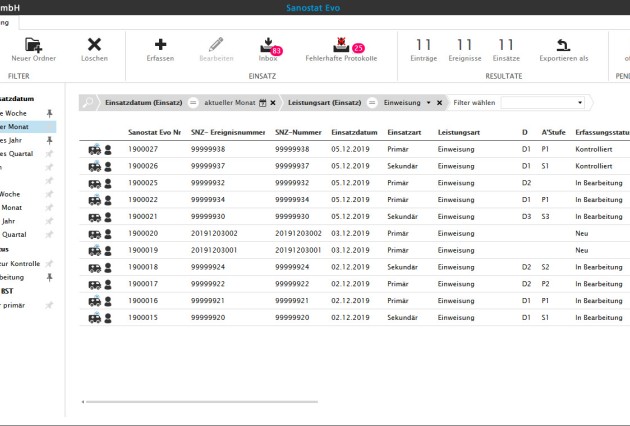Delete filter with Löschen icon
The image size is (630, 426).
click(94, 44)
